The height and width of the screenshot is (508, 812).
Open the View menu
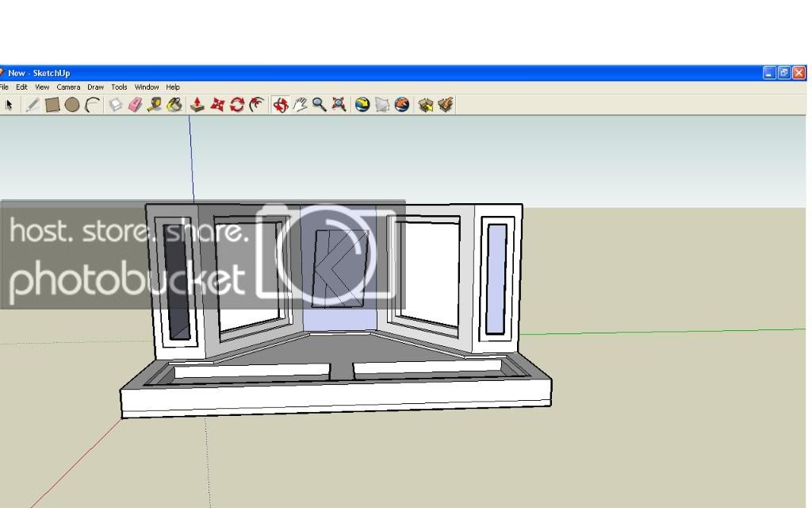coord(42,87)
